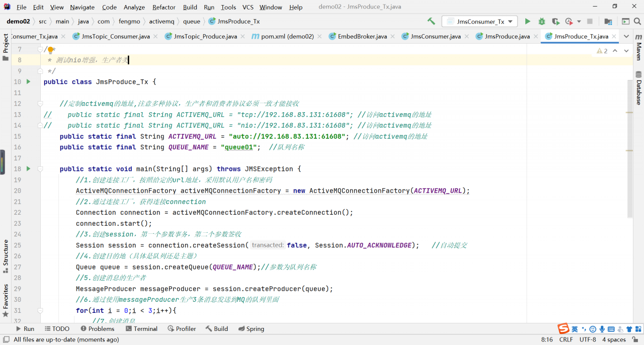Close the EmbedBroker.java tab
Viewport: 644px width, 345px height.
click(x=392, y=36)
